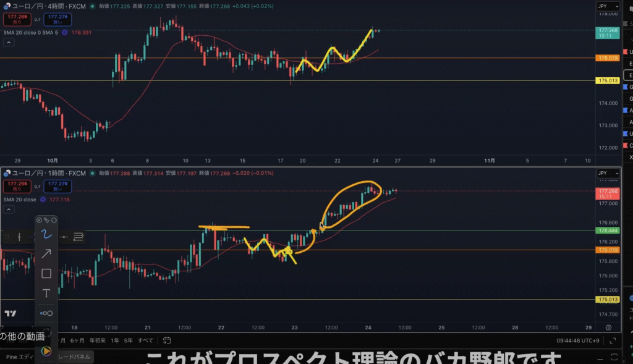Click the 176.039 orange price label upper chart

[x=606, y=58]
